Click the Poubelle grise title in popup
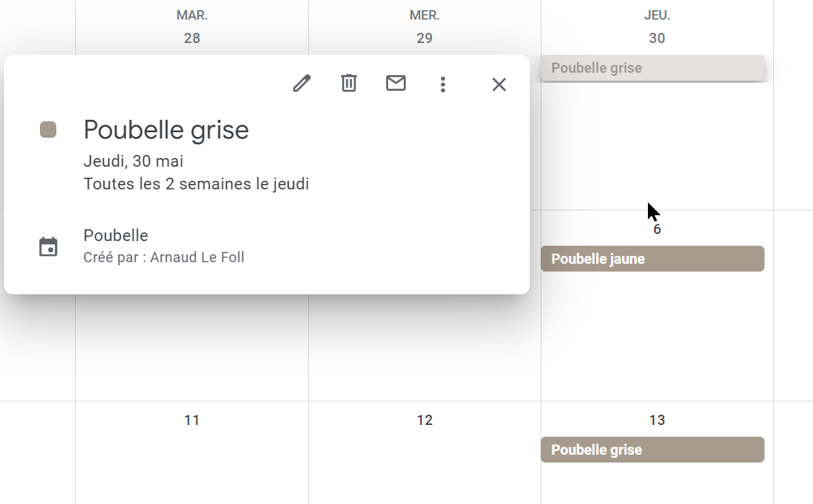This screenshot has height=504, width=813. coord(166,130)
